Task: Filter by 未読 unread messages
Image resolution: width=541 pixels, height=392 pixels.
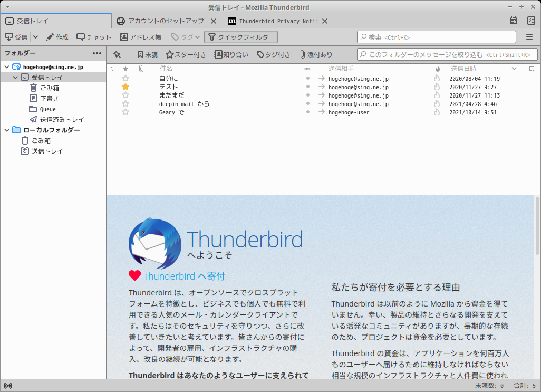Action: [147, 54]
